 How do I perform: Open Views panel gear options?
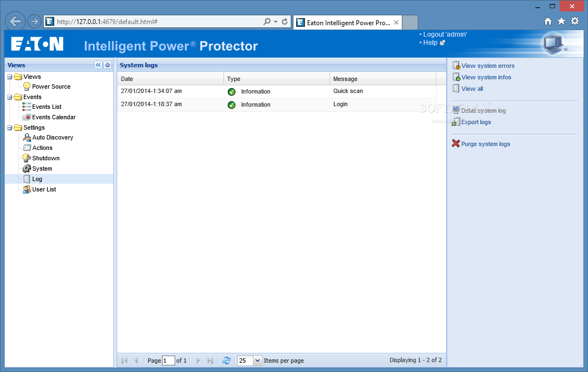[x=108, y=65]
